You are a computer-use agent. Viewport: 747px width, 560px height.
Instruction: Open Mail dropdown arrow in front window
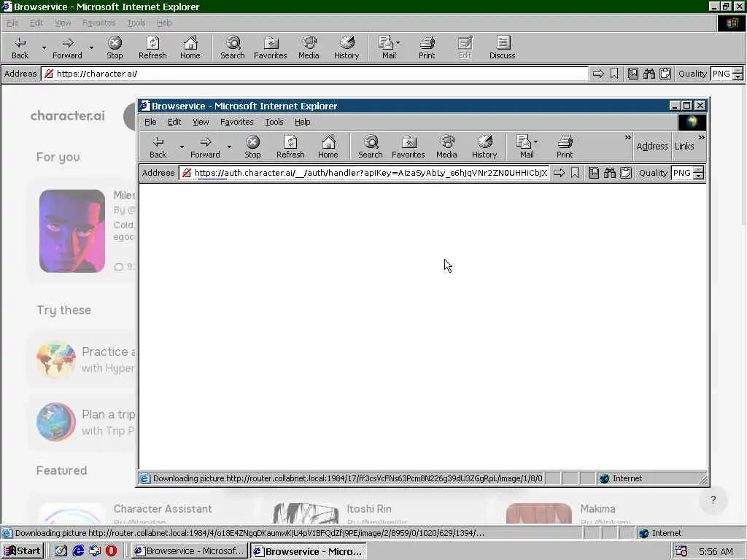[536, 141]
